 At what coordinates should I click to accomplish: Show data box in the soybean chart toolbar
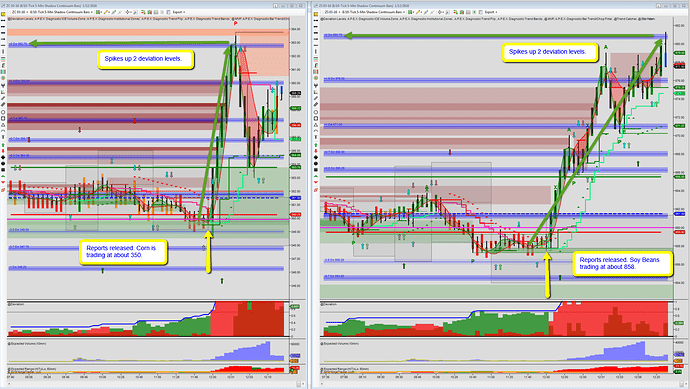[448, 12]
